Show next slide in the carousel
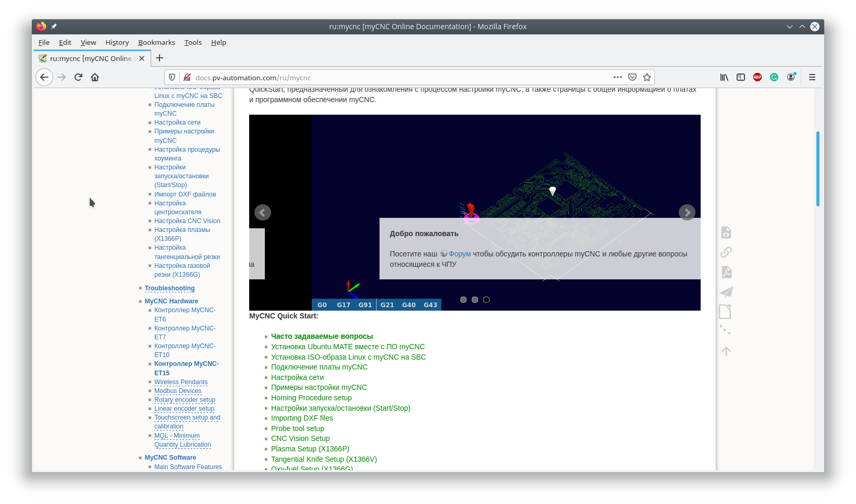856x504 pixels. point(687,212)
